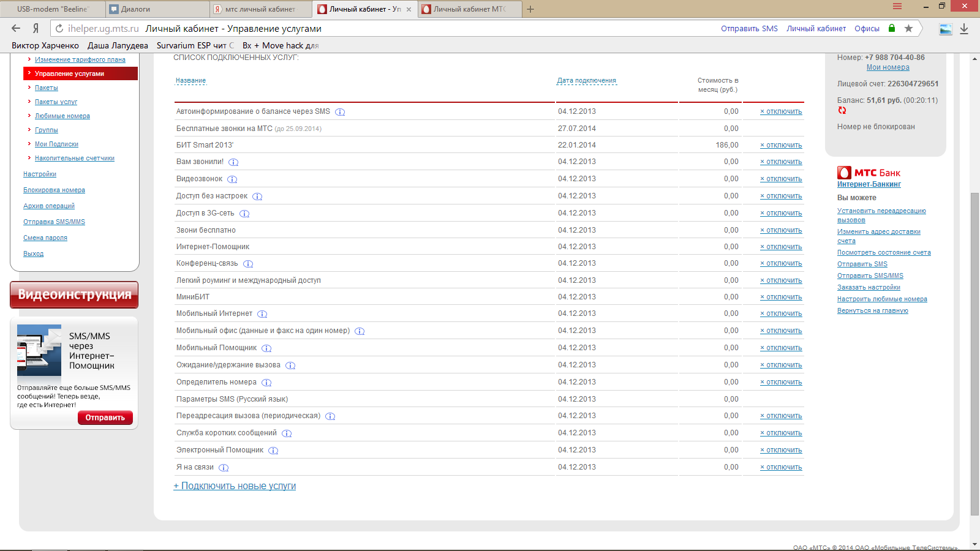Viewport: 980px width, 551px height.
Task: Click Настроить любимые номера link
Action: click(x=882, y=299)
